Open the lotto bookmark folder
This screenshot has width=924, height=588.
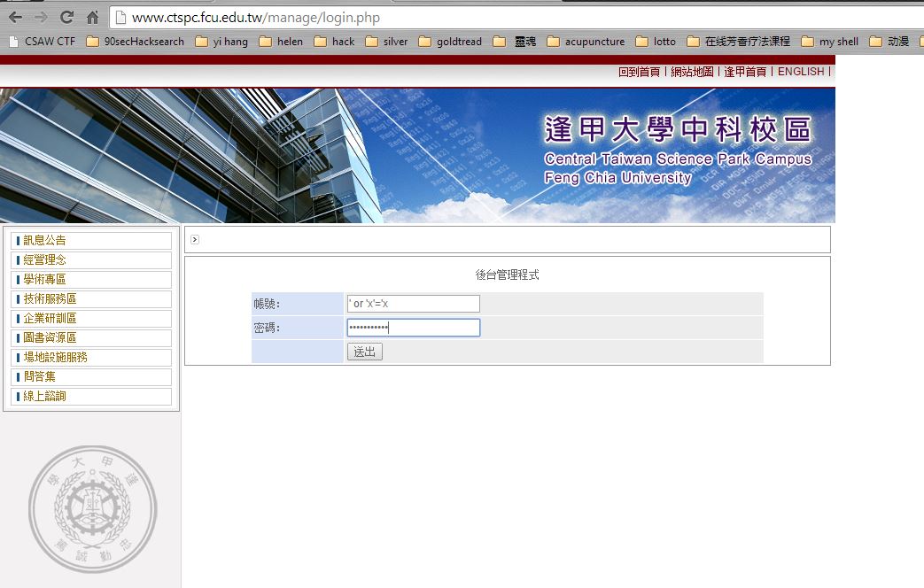[x=656, y=42]
